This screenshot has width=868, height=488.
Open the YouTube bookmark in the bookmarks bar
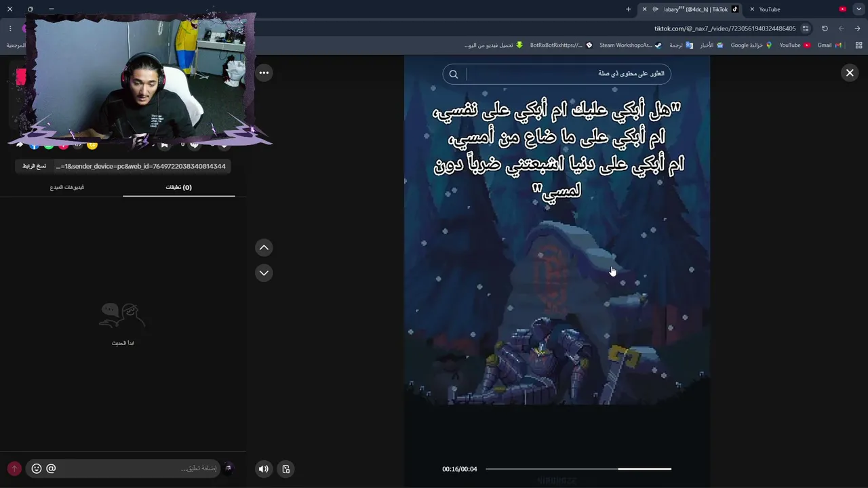(795, 45)
